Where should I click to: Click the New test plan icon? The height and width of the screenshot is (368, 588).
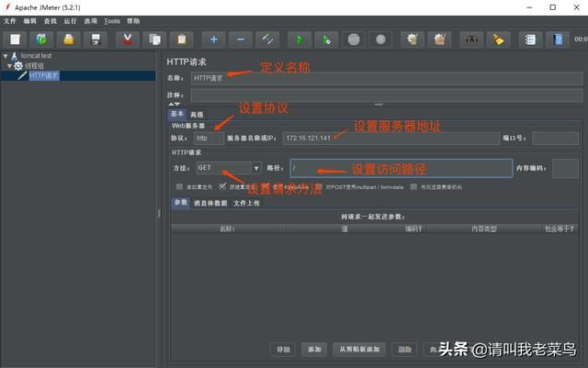point(15,39)
